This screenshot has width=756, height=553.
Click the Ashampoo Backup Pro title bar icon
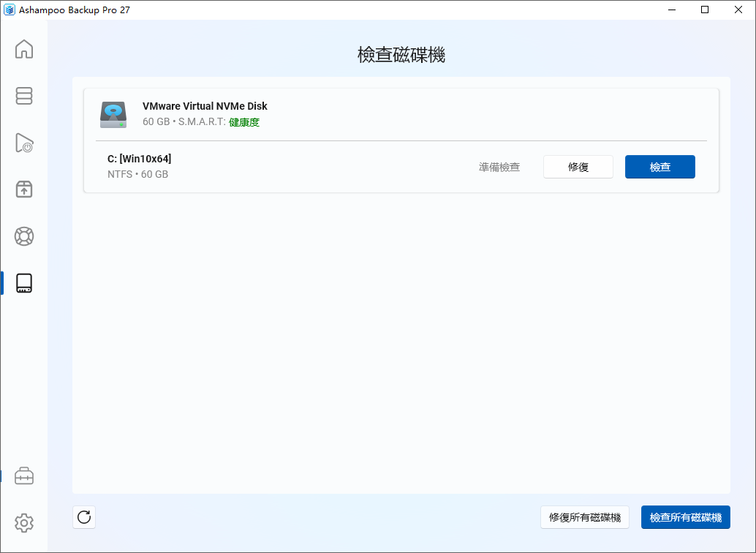pos(10,10)
